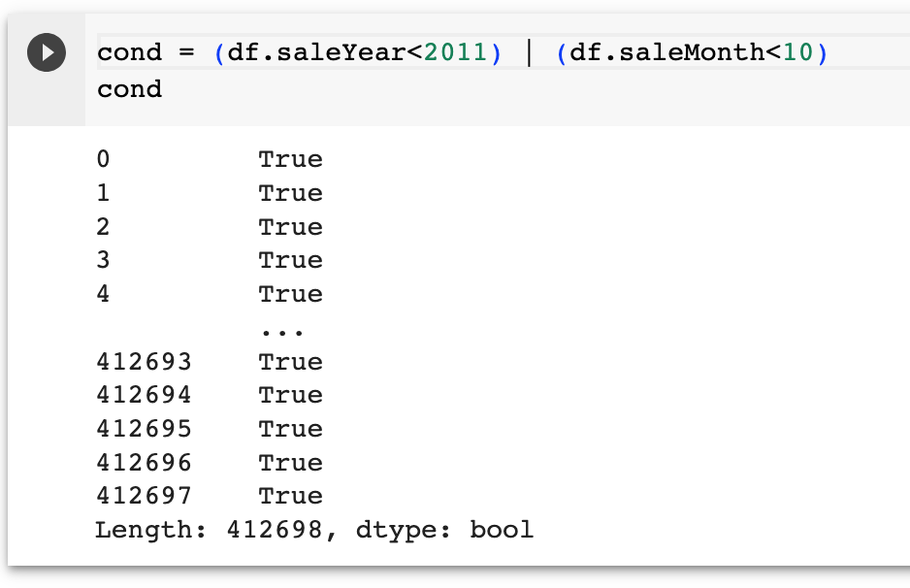Click output row index 2
The width and height of the screenshot is (910, 588).
103,226
